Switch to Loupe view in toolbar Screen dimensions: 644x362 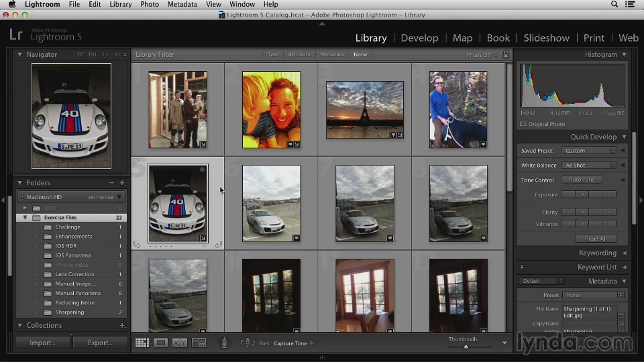tap(160, 343)
